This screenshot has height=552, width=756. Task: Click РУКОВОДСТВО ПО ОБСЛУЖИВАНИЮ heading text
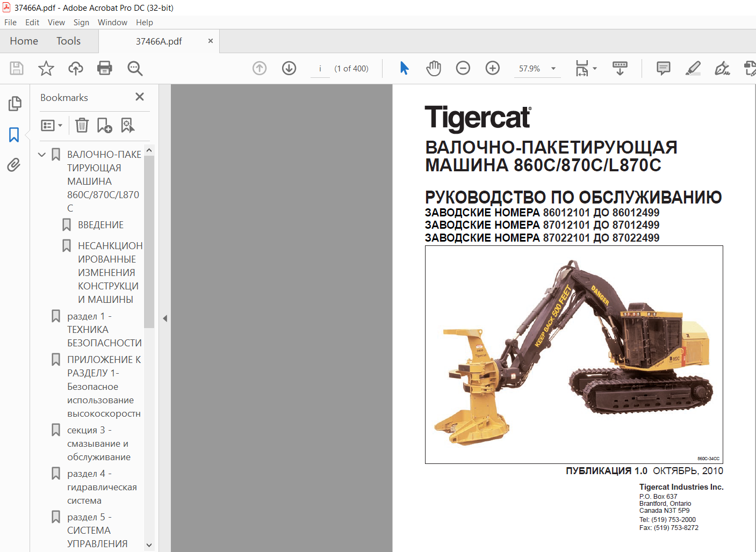point(573,197)
